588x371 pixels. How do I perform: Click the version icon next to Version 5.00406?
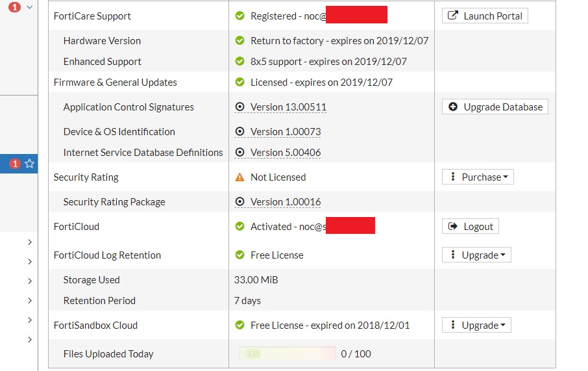point(239,152)
